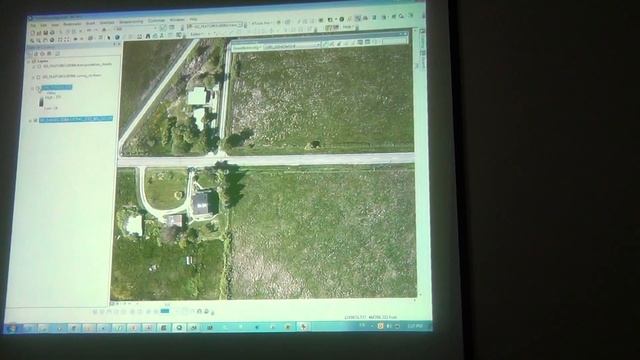Image resolution: width=640 pixels, height=360 pixels.
Task: Open the Windows Start menu
Action: pyautogui.click(x=11, y=329)
